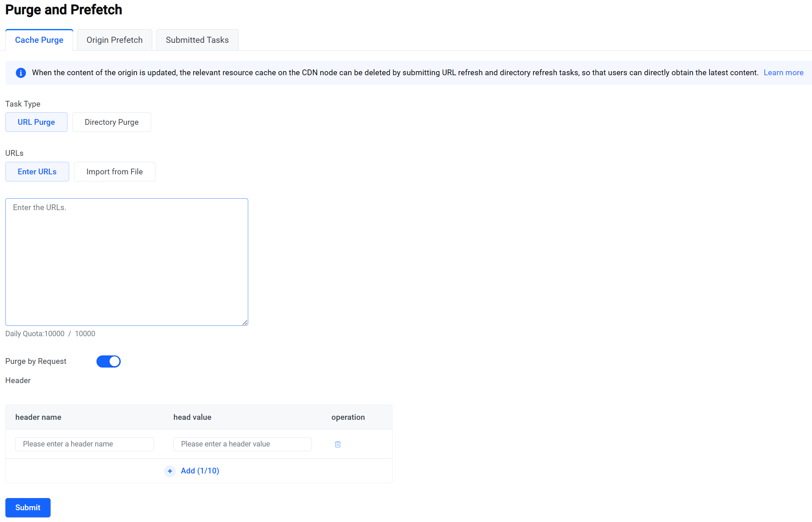Screen dimensions: 812x522
Task: Open the Learn more link
Action: (x=783, y=72)
